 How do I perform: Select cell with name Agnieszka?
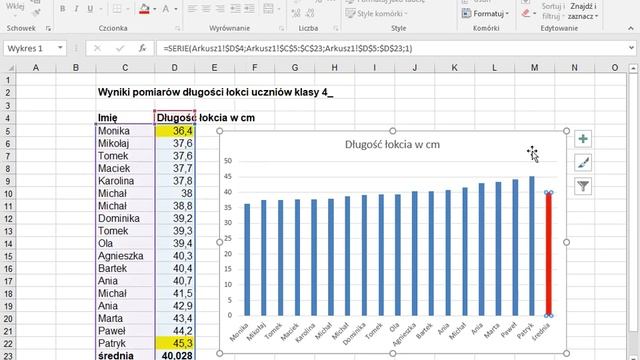coord(125,256)
